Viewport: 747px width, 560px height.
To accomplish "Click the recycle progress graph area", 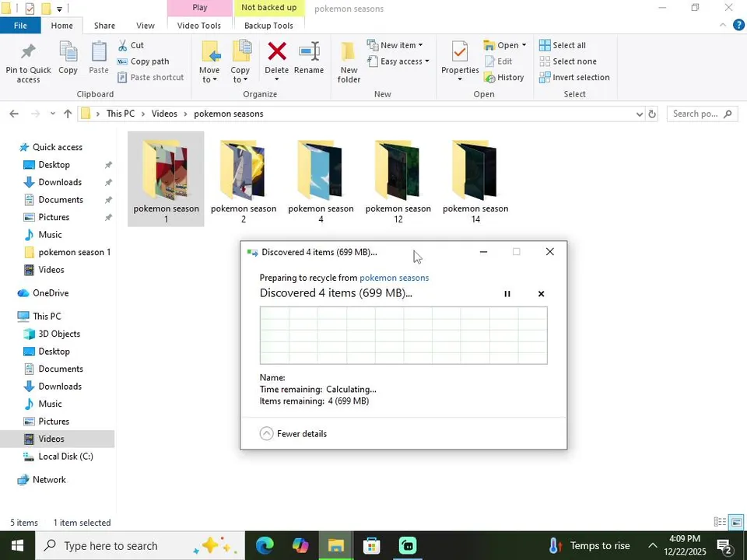I will coord(404,336).
